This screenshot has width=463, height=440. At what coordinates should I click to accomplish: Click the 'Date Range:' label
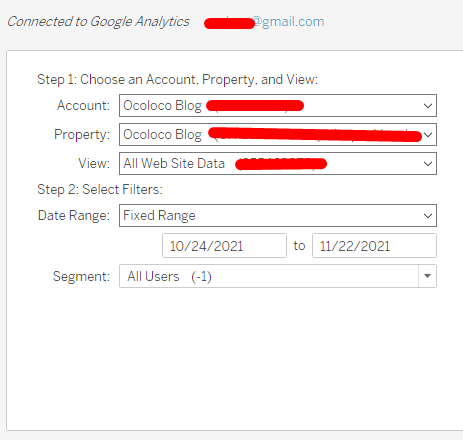click(x=74, y=216)
